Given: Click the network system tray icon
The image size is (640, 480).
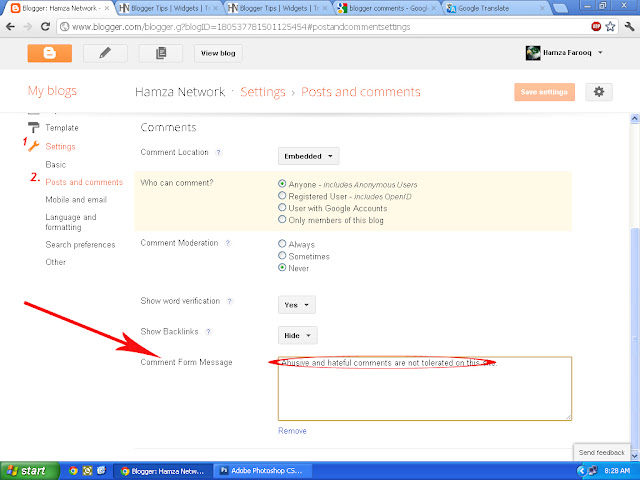Looking at the screenshot, I should (x=593, y=471).
